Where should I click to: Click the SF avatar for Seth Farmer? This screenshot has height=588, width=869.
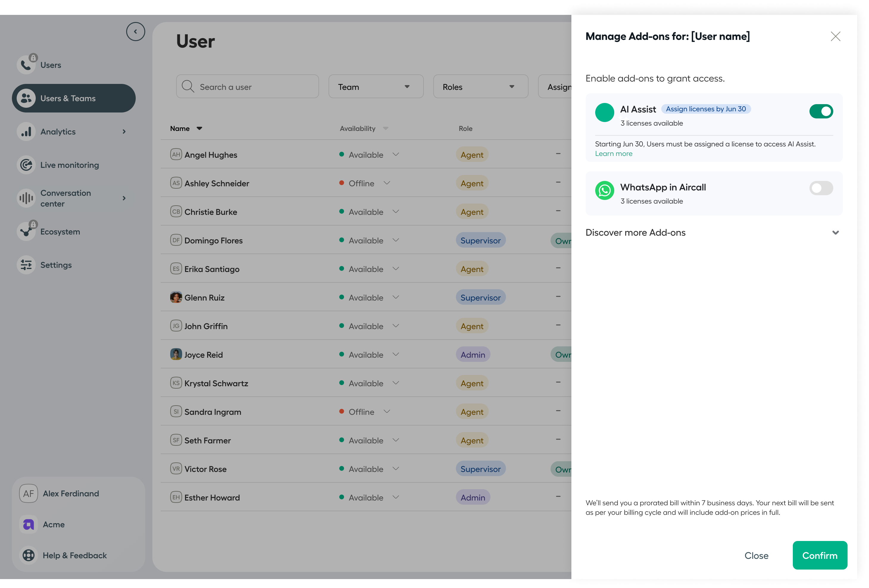[176, 440]
